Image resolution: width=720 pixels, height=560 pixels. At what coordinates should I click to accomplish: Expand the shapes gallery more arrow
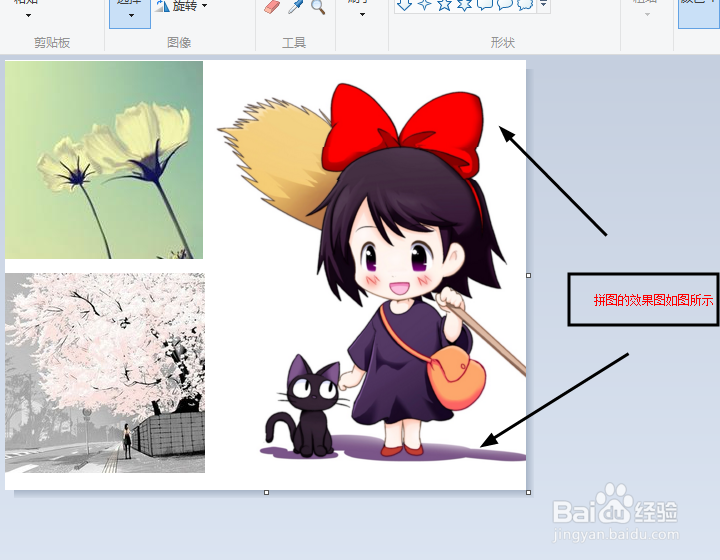click(544, 5)
